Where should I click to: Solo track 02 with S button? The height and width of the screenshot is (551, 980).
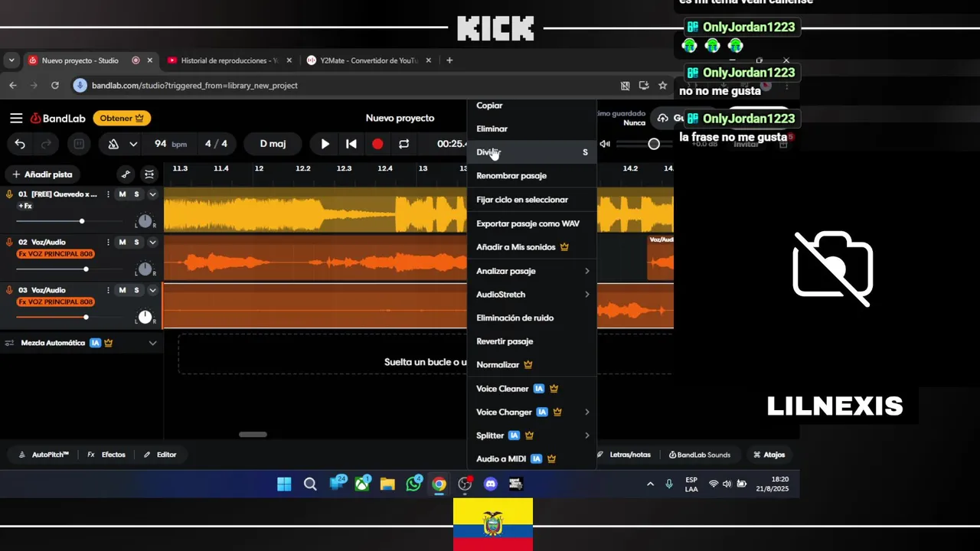pos(136,242)
